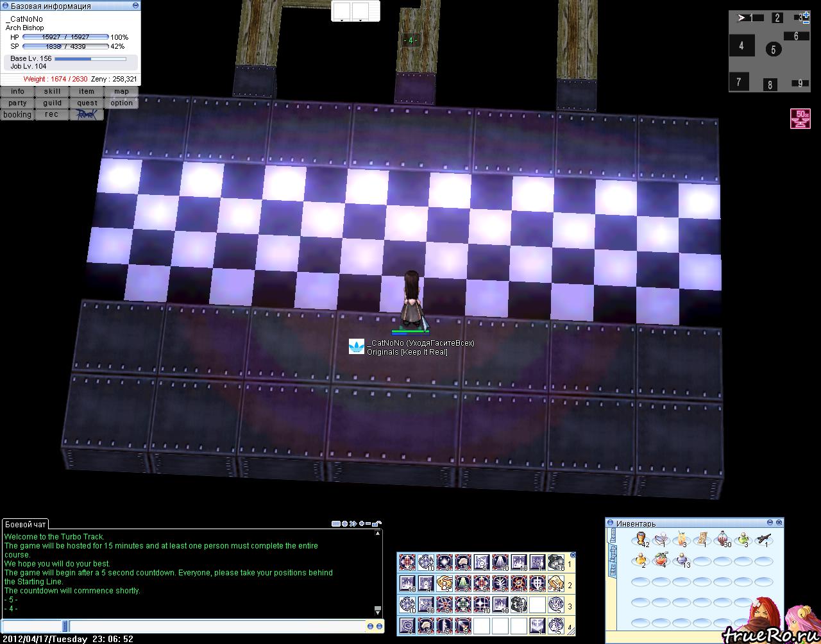Viewport: 821px width, 644px height.
Task: Zoom in the minimap with plus icon
Action: (x=806, y=14)
